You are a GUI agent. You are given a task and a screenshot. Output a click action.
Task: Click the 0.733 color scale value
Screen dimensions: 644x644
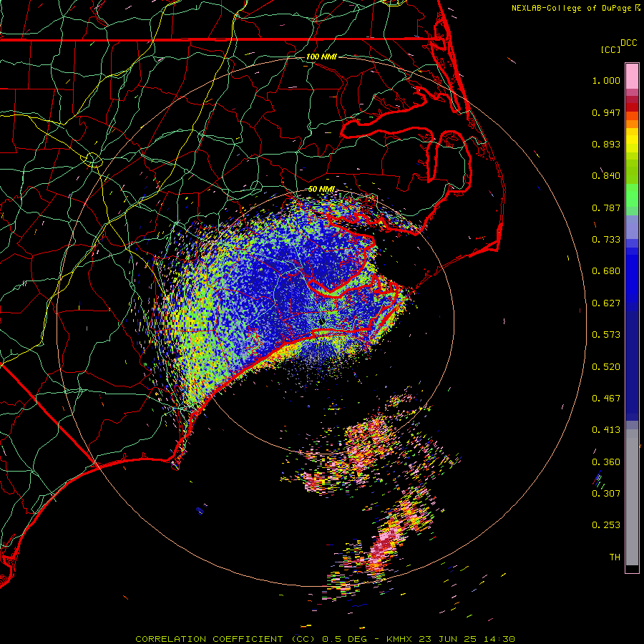click(x=606, y=240)
